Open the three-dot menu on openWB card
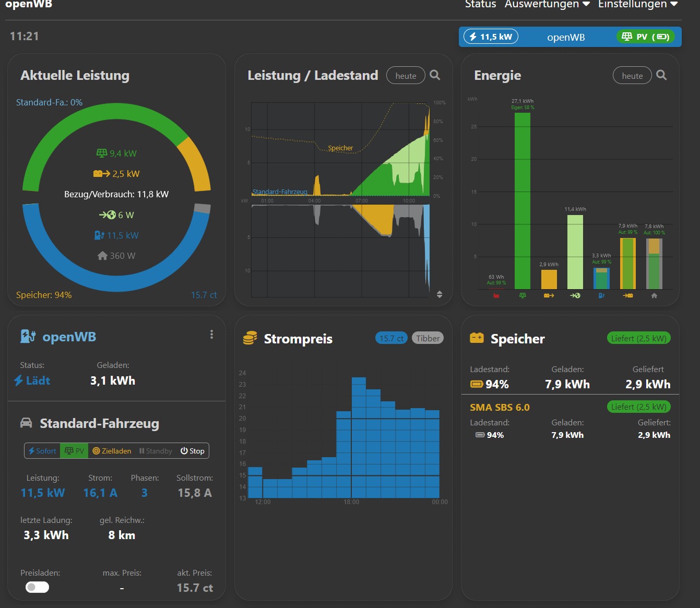 (x=211, y=335)
